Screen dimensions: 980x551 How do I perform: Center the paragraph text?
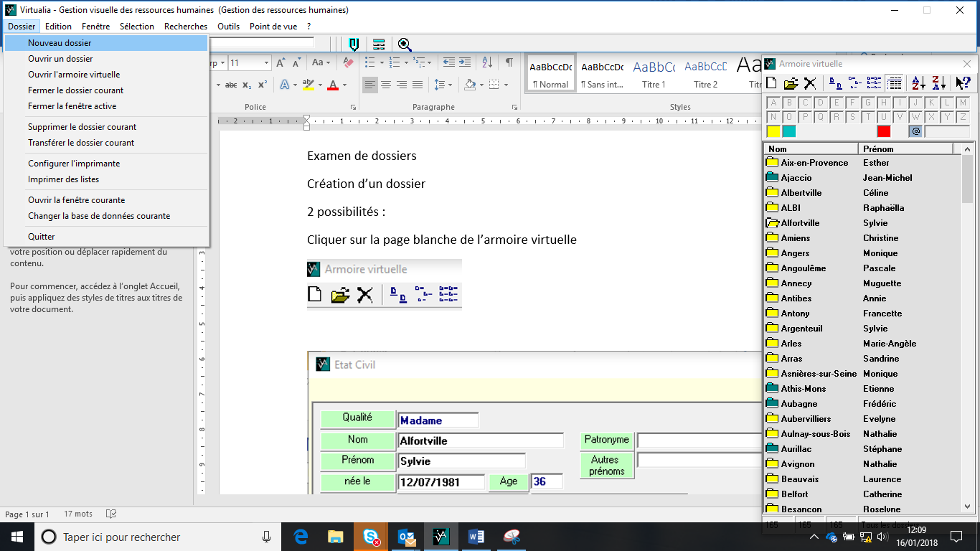point(385,85)
